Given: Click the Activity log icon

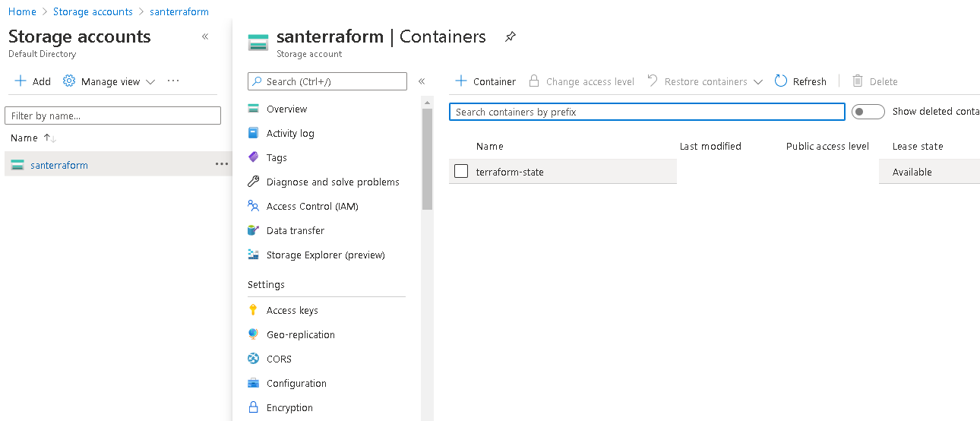Looking at the screenshot, I should pyautogui.click(x=254, y=133).
